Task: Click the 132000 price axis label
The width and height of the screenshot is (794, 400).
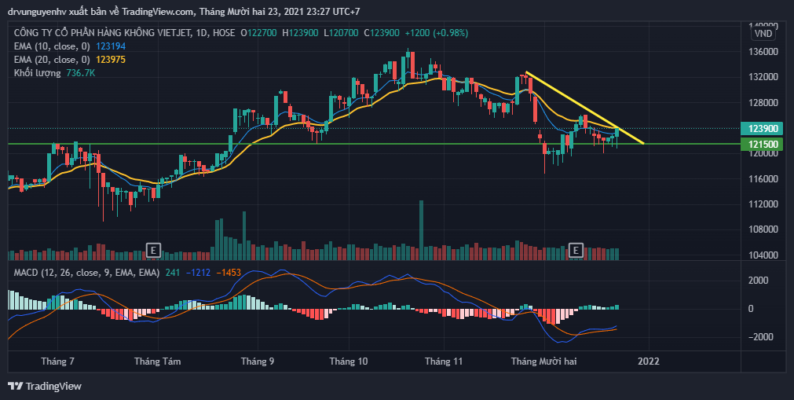Action: [x=763, y=77]
